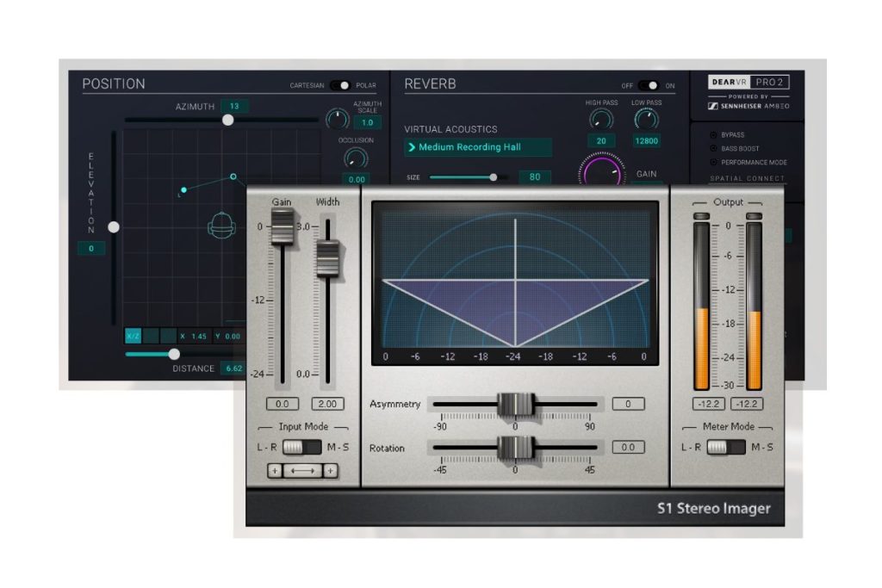Click the left output level meter bar
882x588 pixels.
pyautogui.click(x=701, y=306)
